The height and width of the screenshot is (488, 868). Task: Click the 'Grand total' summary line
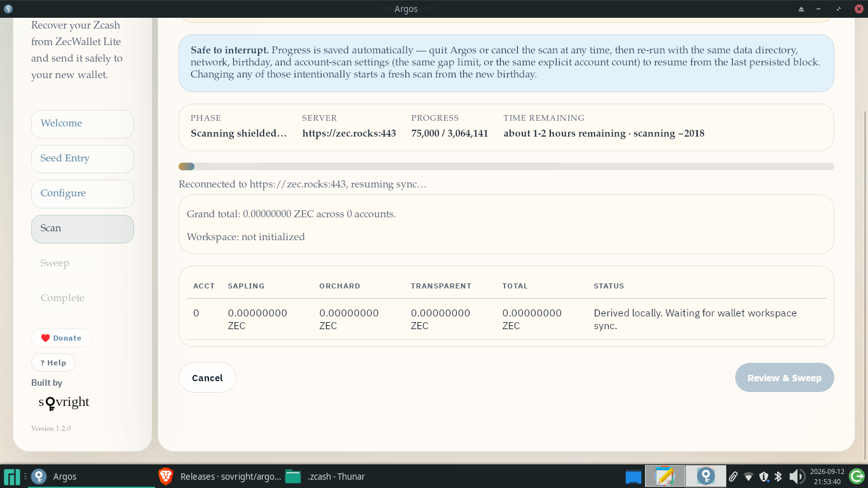click(291, 214)
